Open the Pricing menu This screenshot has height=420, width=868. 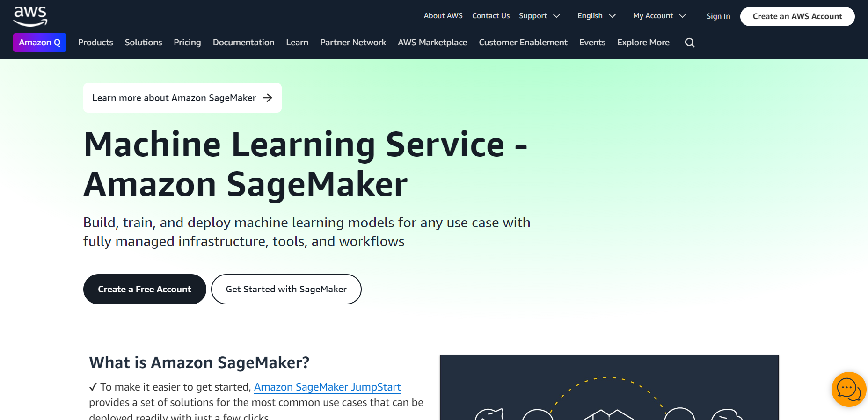coord(187,43)
